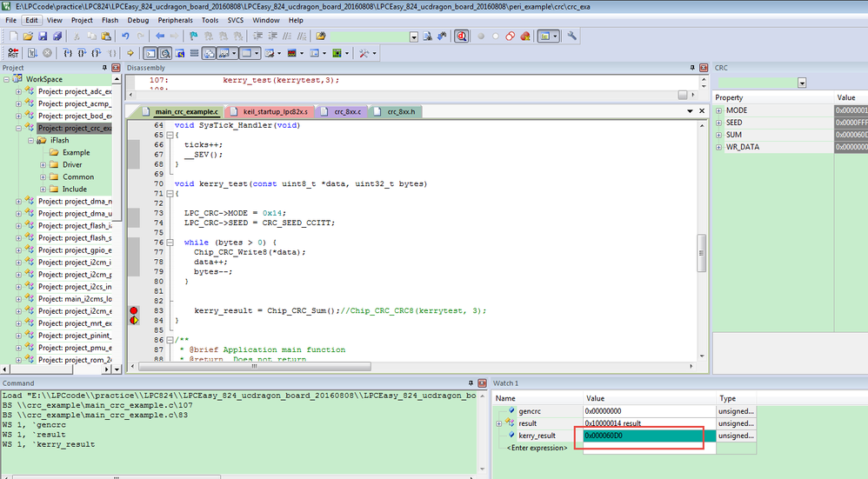Image resolution: width=868 pixels, height=479 pixels.
Task: Click the editor vertical scrollbar thumb
Action: point(701,253)
